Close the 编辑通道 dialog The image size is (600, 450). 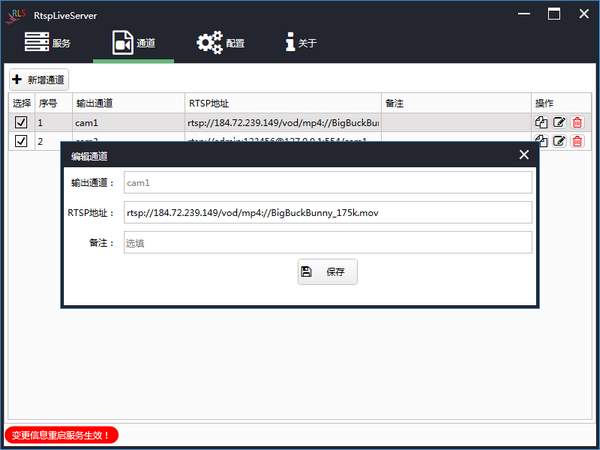[524, 155]
